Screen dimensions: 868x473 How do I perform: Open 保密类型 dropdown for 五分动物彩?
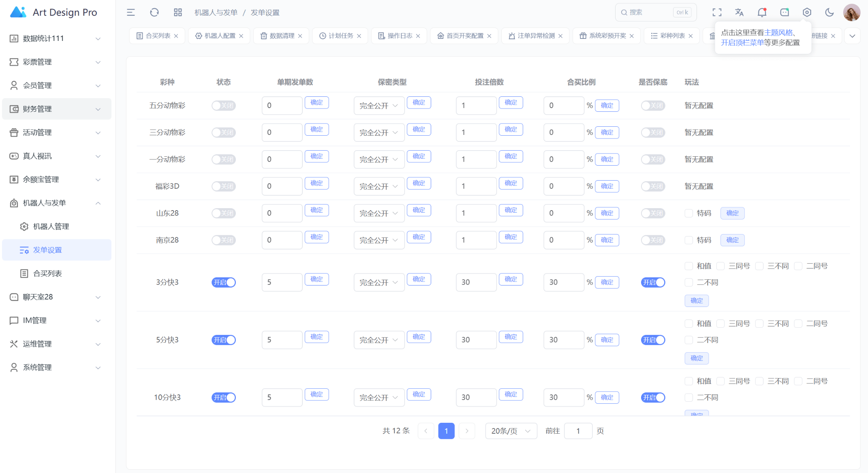[379, 106]
